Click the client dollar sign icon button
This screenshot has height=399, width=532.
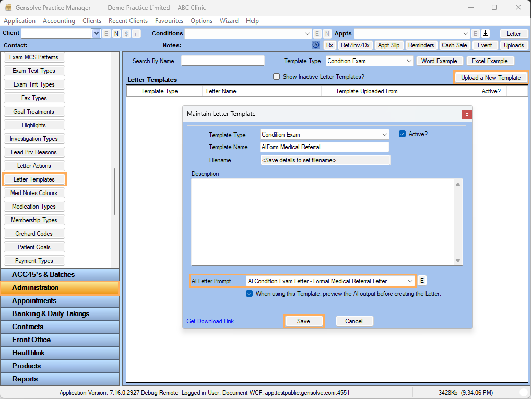(126, 33)
